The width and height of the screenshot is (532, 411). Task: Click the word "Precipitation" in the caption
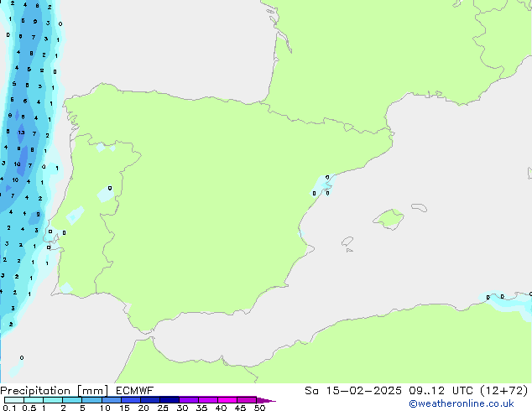tap(35, 391)
